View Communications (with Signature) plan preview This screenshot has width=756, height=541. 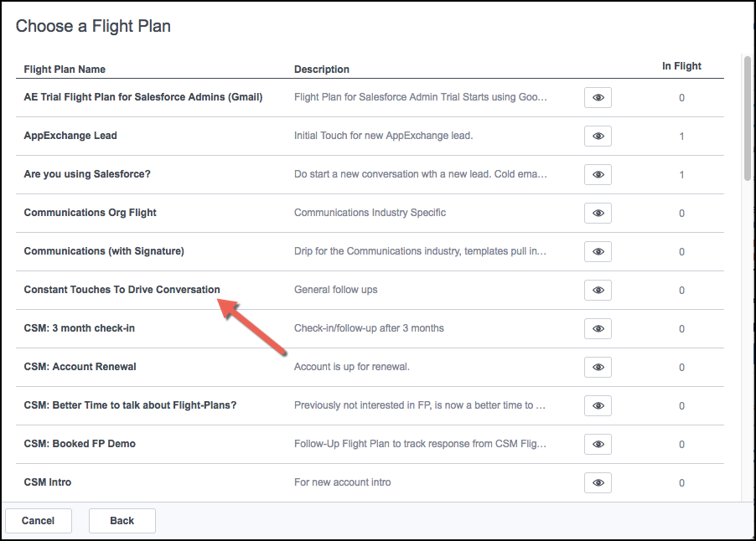click(x=598, y=251)
